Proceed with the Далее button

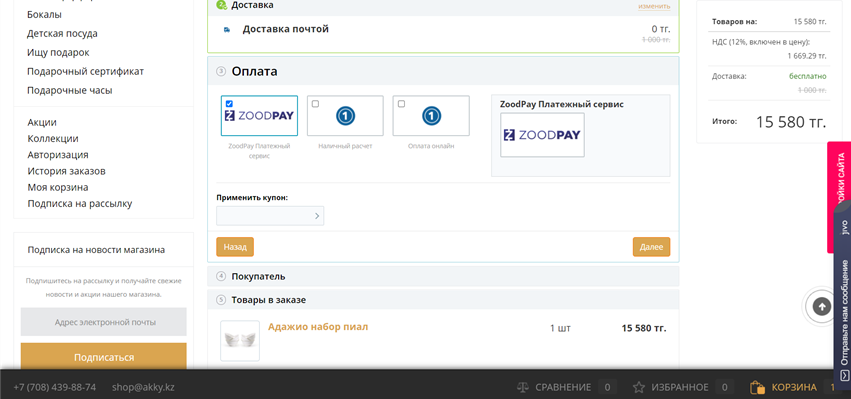(x=651, y=247)
